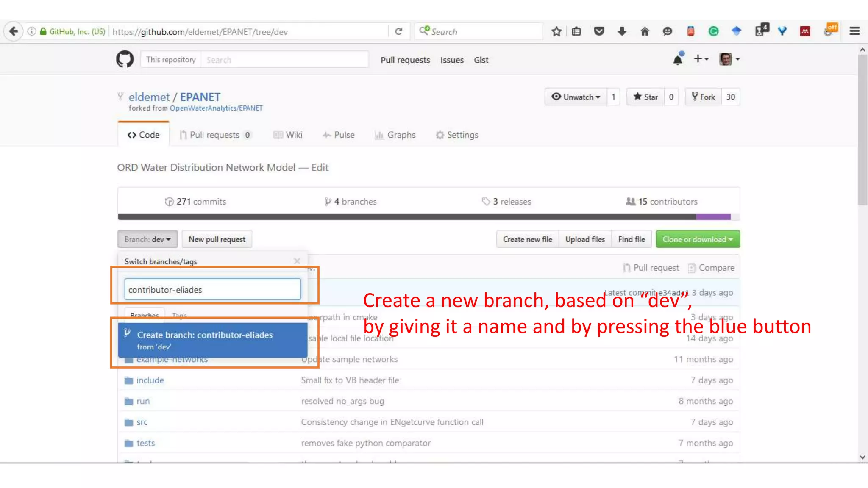868x488 pixels.
Task: Bookmark this page with the star icon
Action: pyautogui.click(x=556, y=31)
